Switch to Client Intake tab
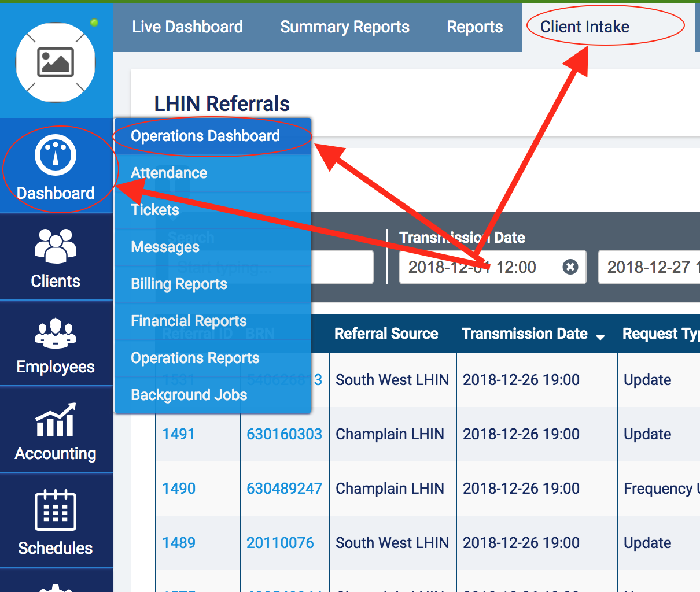The width and height of the screenshot is (700, 592). [x=609, y=27]
